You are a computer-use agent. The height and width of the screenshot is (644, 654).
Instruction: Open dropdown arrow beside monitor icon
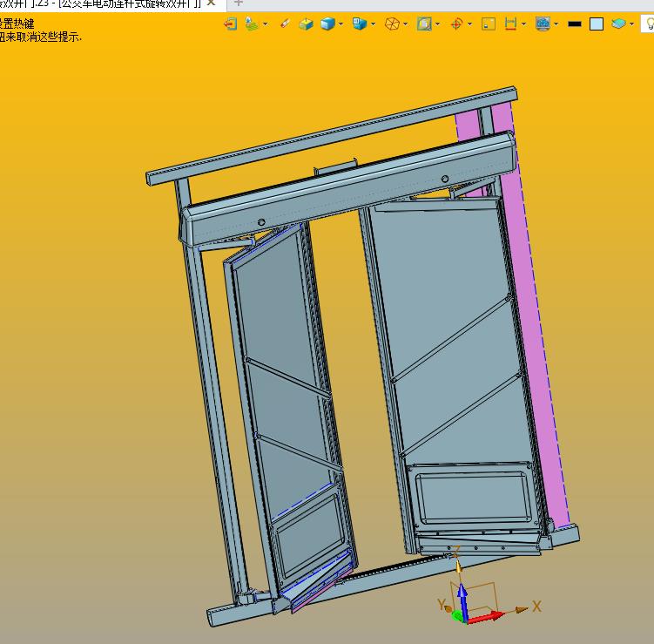(x=556, y=24)
